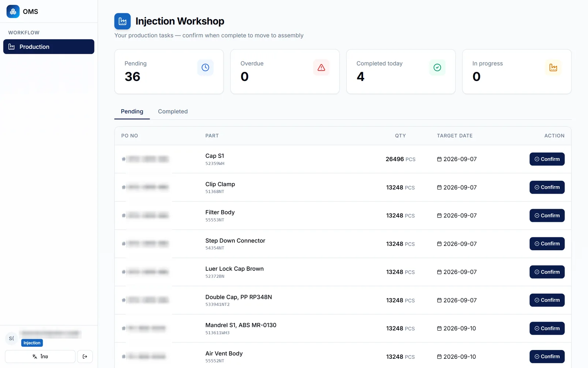Switch language using the ไทย button
588x368 pixels.
pos(40,357)
